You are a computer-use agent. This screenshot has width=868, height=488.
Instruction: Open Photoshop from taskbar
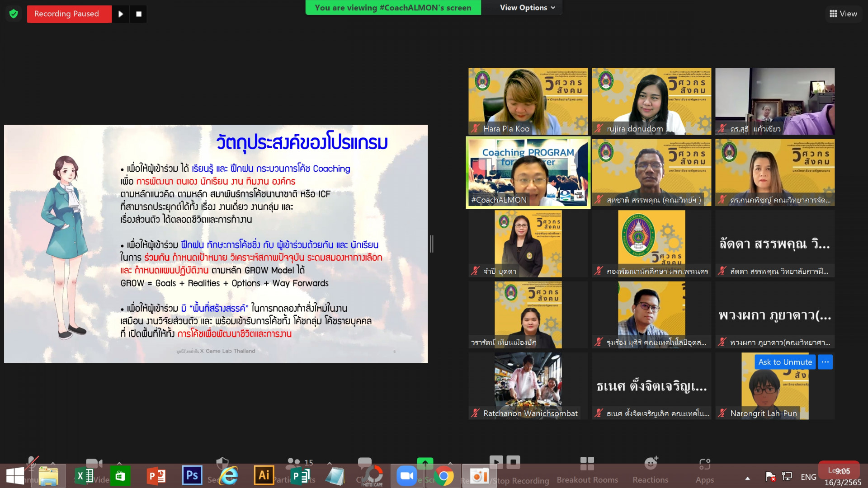tap(192, 475)
